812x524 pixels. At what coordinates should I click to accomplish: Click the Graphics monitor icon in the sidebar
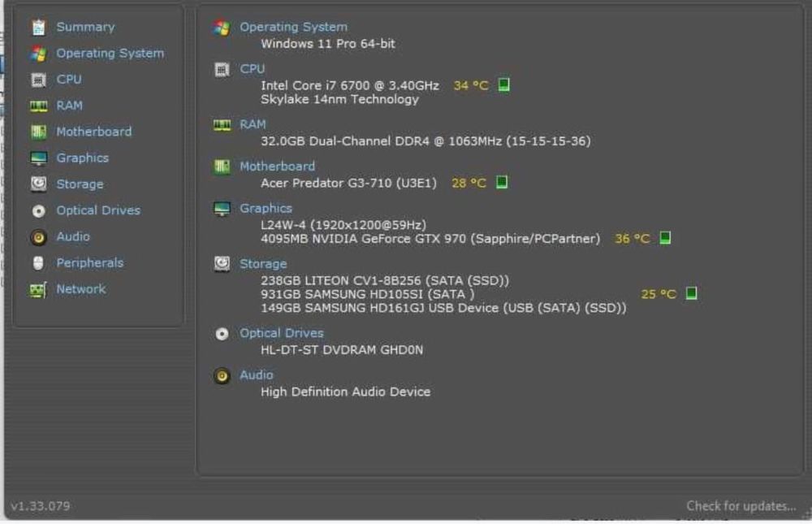point(38,158)
